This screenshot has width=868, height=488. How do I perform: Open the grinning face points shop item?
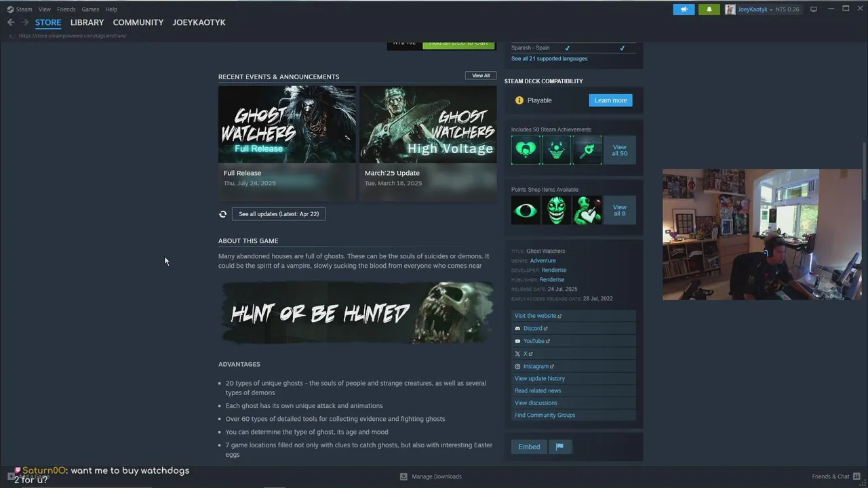(556, 210)
